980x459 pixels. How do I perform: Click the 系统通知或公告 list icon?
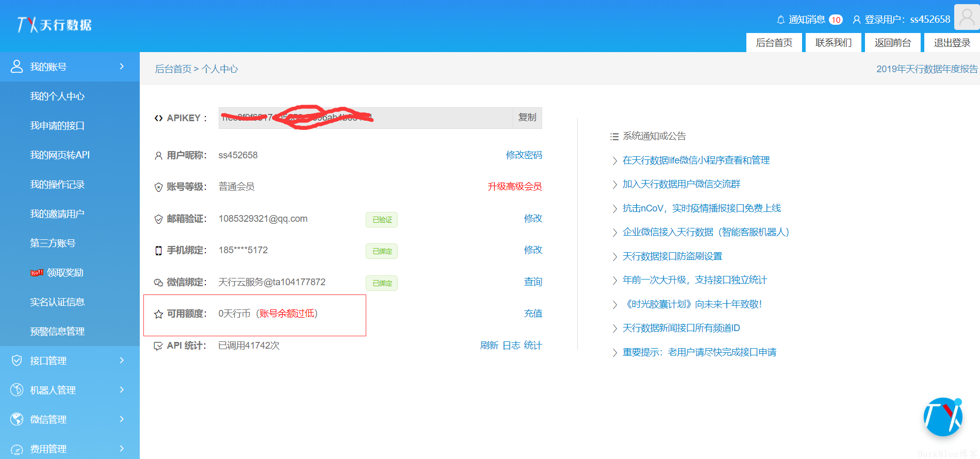pyautogui.click(x=614, y=137)
